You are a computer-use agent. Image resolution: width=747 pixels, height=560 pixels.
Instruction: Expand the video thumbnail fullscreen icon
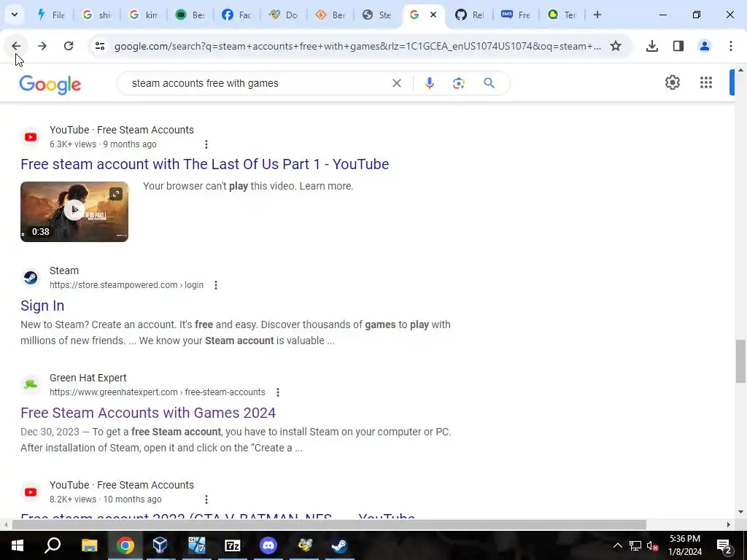click(116, 194)
